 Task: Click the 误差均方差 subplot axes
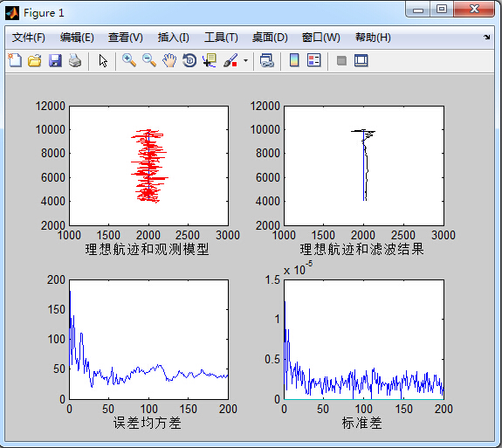pos(149,340)
